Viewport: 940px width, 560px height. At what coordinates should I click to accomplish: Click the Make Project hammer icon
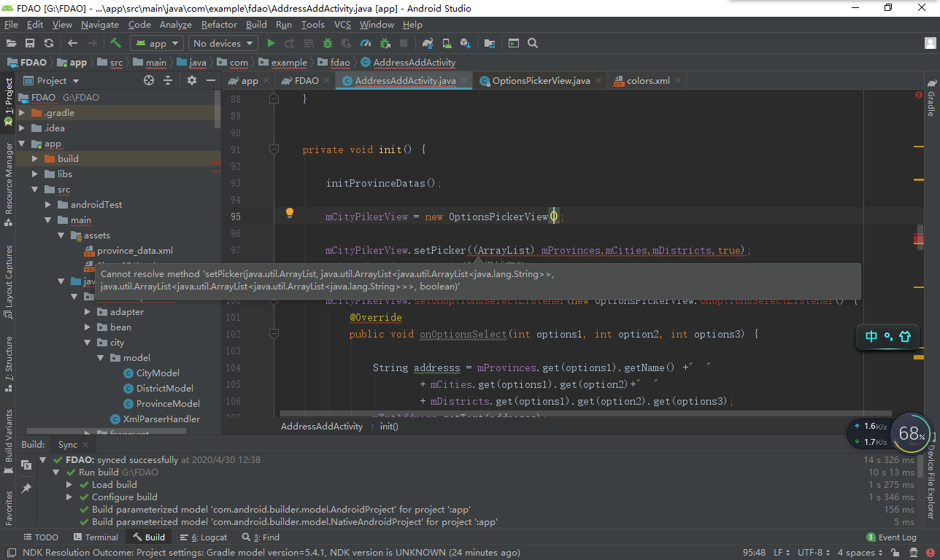pyautogui.click(x=115, y=43)
